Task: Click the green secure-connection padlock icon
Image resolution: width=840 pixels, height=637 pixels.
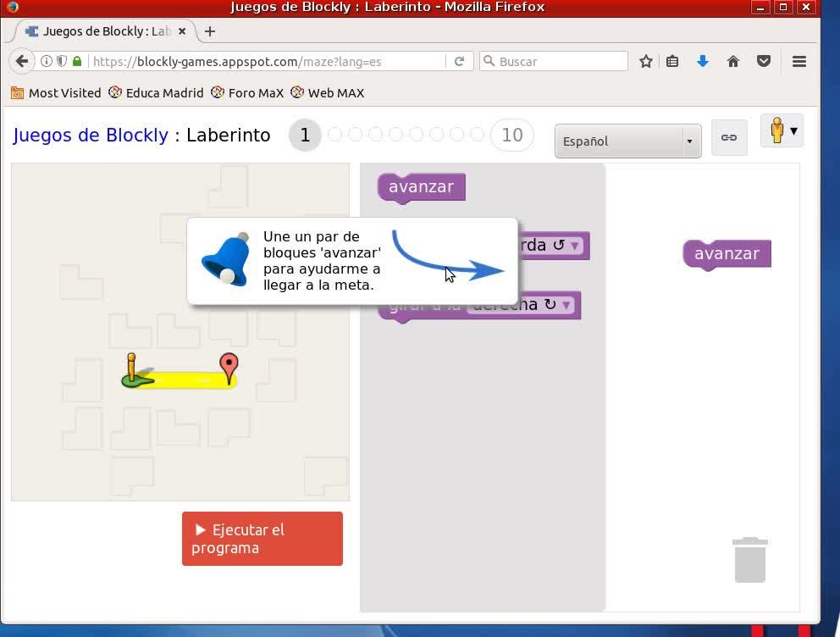Action: (77, 61)
